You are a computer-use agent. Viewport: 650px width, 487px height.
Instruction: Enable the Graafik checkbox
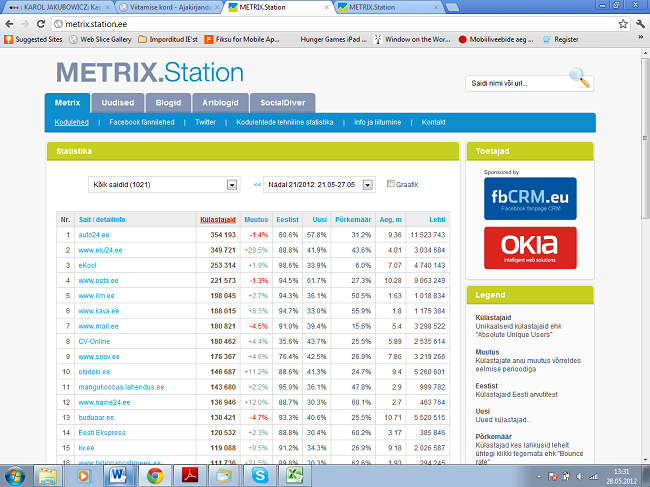(x=391, y=184)
